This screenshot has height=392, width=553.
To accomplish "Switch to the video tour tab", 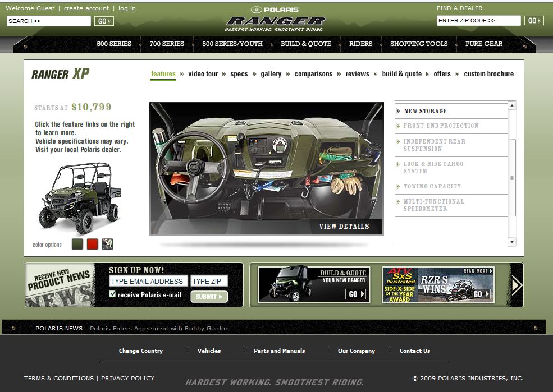I will tap(203, 74).
